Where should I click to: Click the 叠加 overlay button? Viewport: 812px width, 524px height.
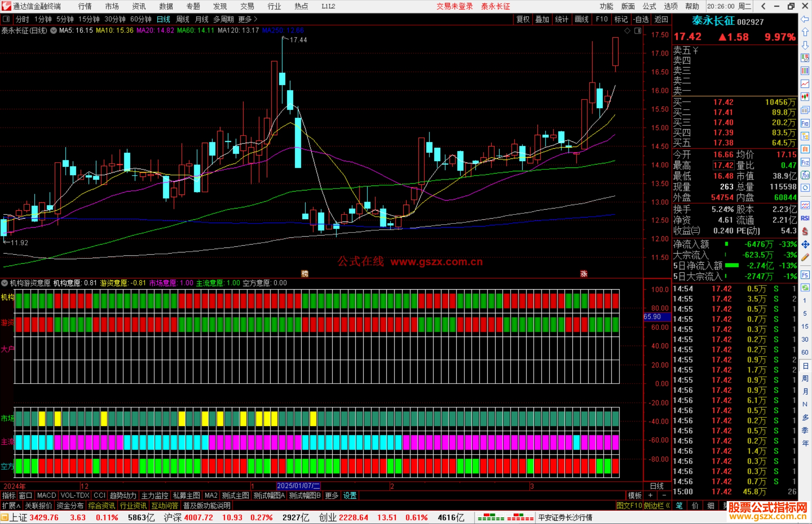click(x=542, y=19)
